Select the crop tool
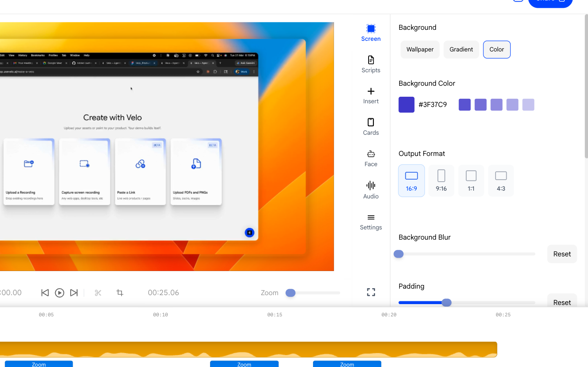Screen dimensions: 588x367 pyautogui.click(x=120, y=293)
